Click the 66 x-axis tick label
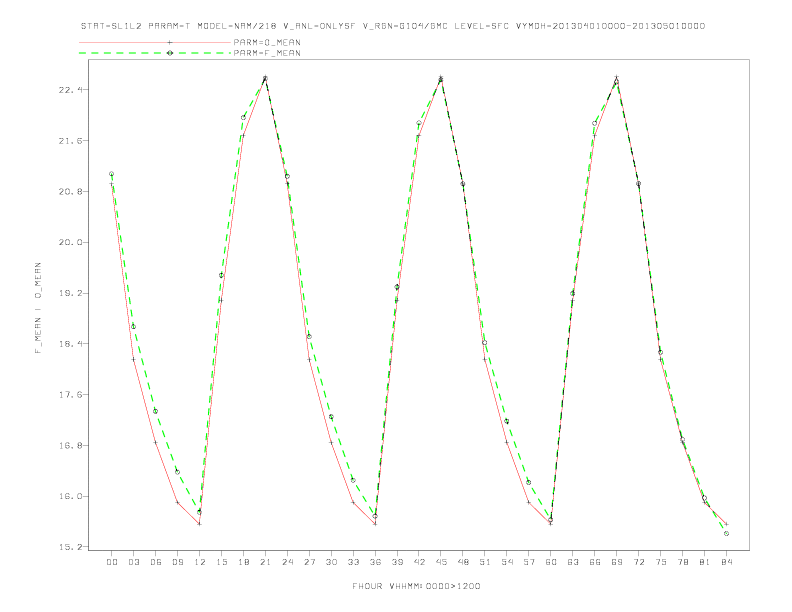The height and width of the screenshot is (612, 792). [x=595, y=562]
